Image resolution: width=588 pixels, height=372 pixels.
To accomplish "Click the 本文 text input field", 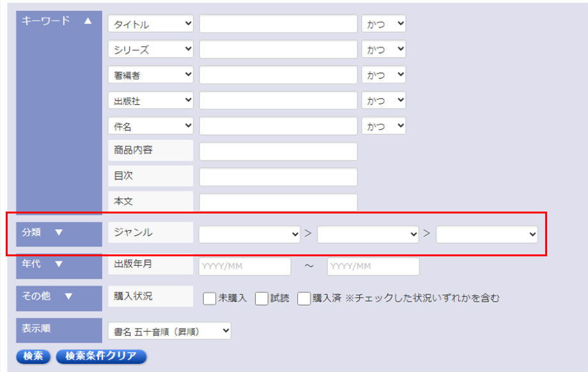I will pyautogui.click(x=278, y=202).
